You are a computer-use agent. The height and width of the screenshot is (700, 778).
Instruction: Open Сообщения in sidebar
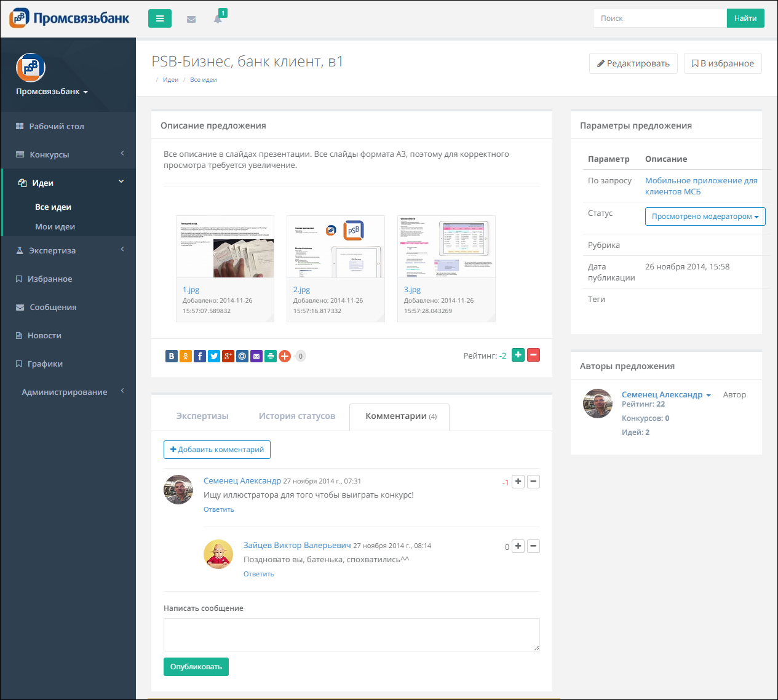click(68, 307)
